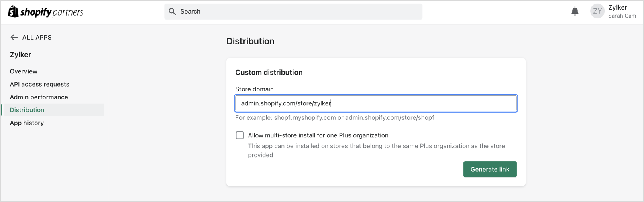
Task: Click the 'Store domain' field label
Action: [255, 89]
